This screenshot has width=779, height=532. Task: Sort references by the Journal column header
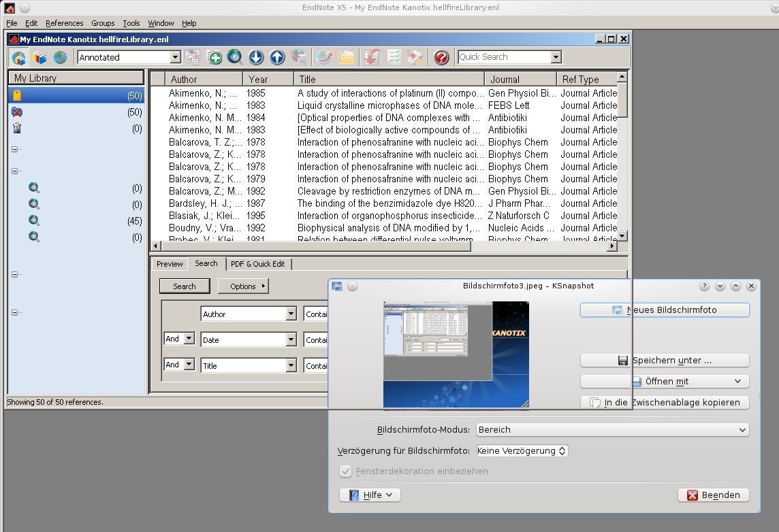(521, 80)
